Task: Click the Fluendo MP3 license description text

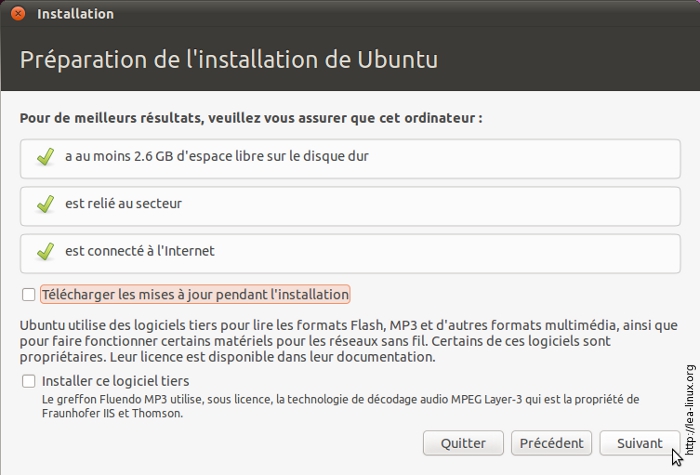Action: coord(340,406)
